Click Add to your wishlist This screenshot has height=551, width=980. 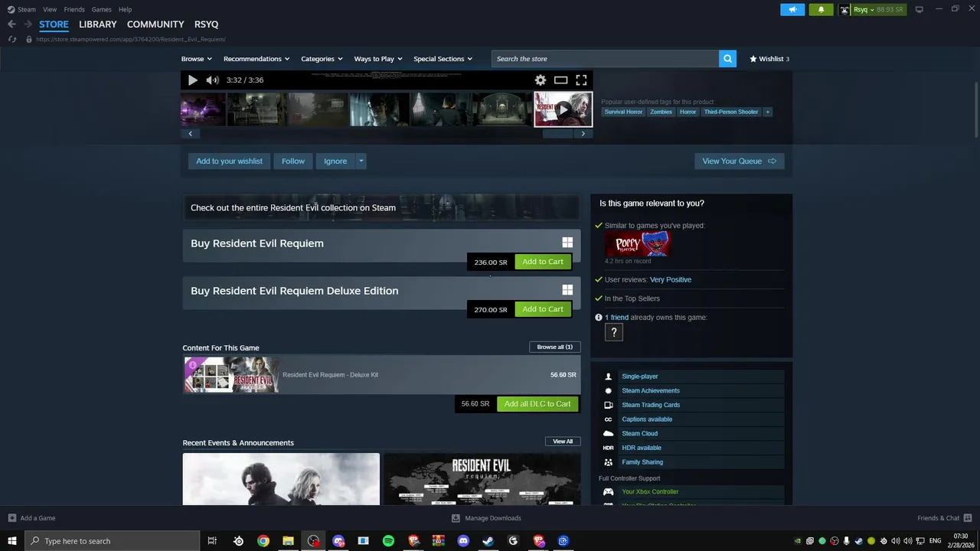(229, 161)
